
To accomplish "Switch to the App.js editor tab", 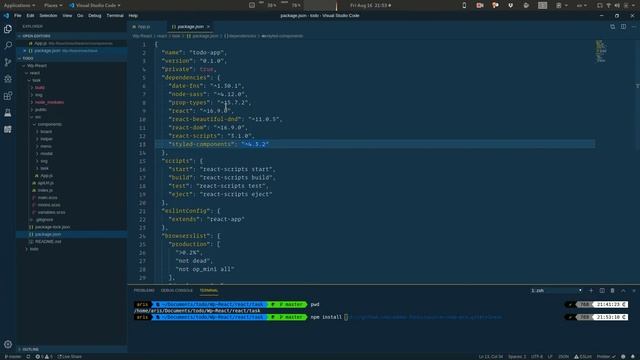I will [144, 27].
